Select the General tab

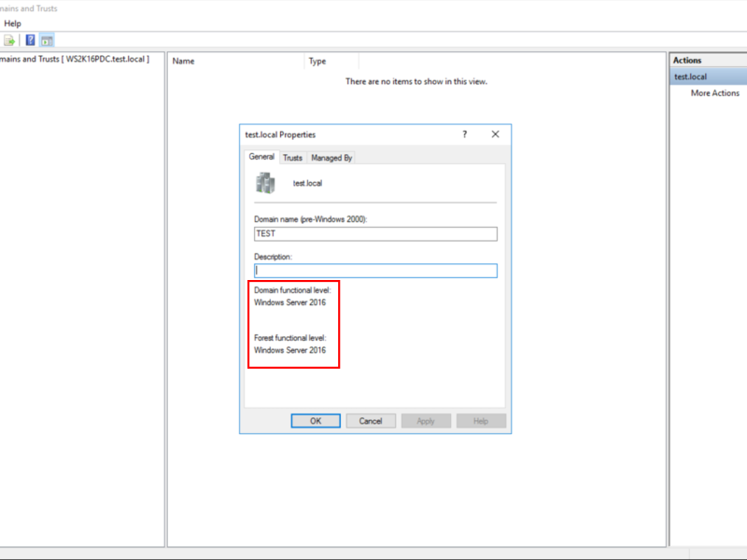[x=261, y=157]
